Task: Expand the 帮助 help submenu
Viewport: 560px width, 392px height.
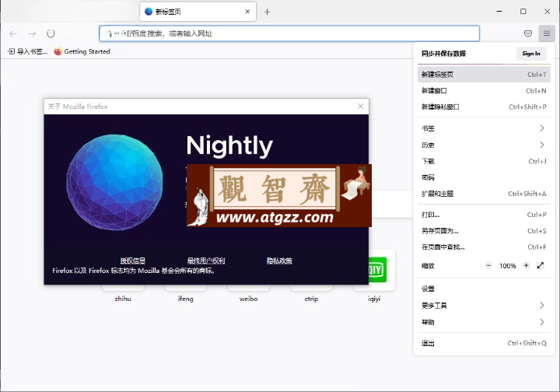Action: 484,322
